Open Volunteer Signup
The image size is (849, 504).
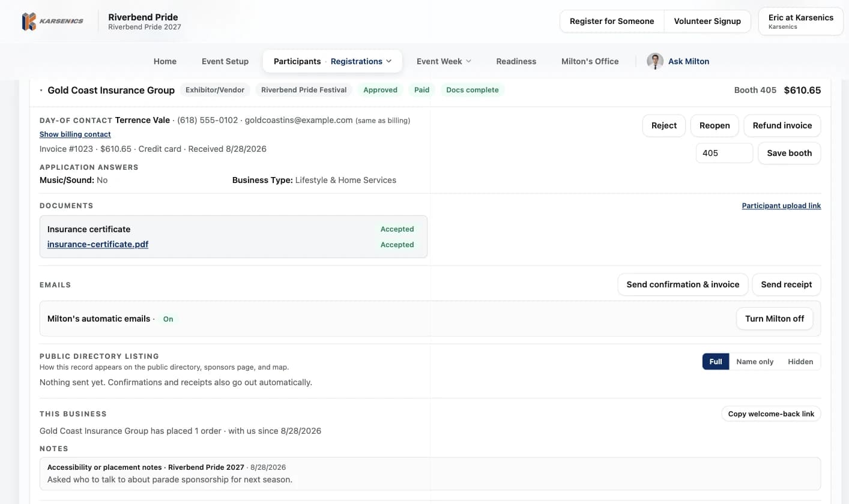(x=707, y=21)
